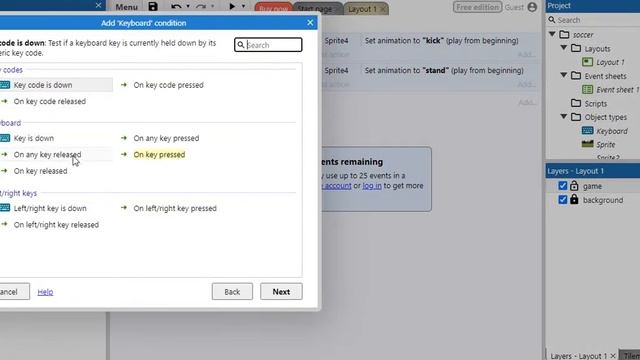Click the Event sheet 1 icon
Screen dimensions: 640x360
tap(587, 89)
